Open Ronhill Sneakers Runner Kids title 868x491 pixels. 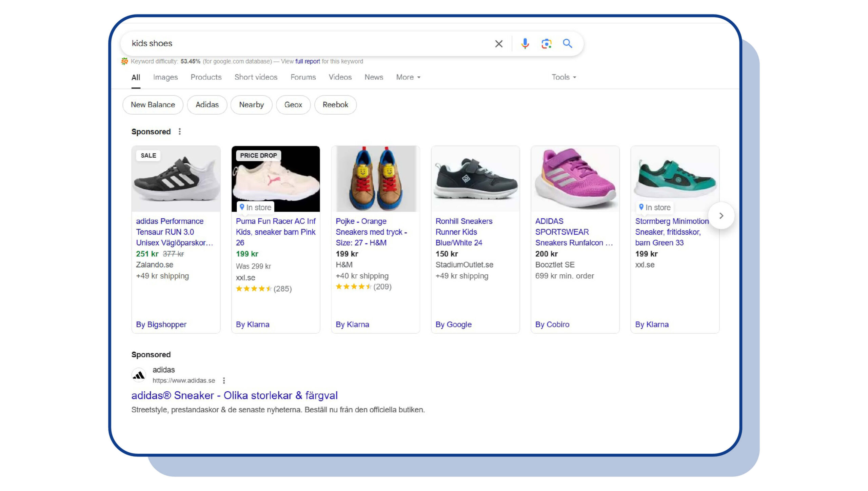point(464,232)
